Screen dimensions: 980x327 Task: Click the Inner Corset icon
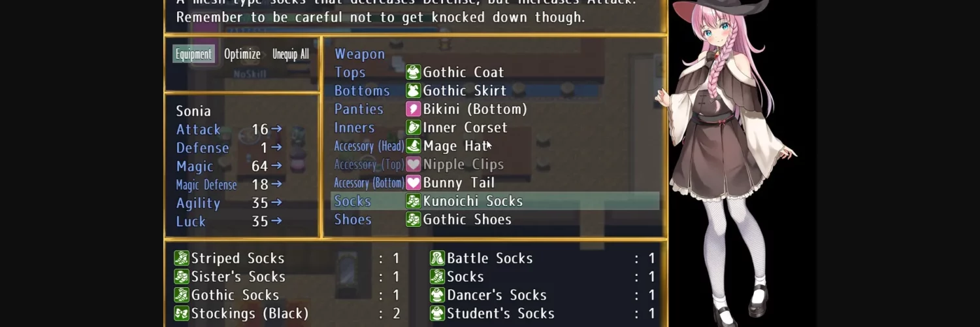(x=413, y=127)
